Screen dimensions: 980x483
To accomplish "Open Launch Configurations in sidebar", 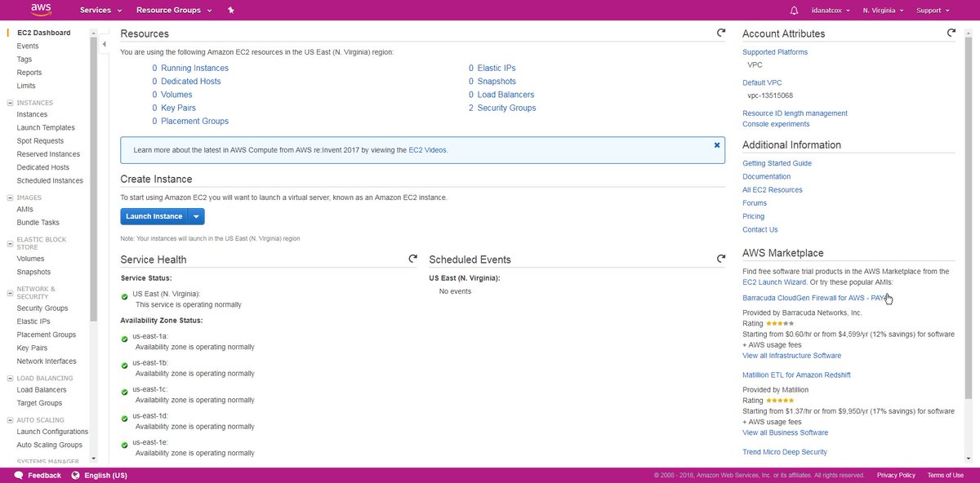I will click(x=52, y=432).
